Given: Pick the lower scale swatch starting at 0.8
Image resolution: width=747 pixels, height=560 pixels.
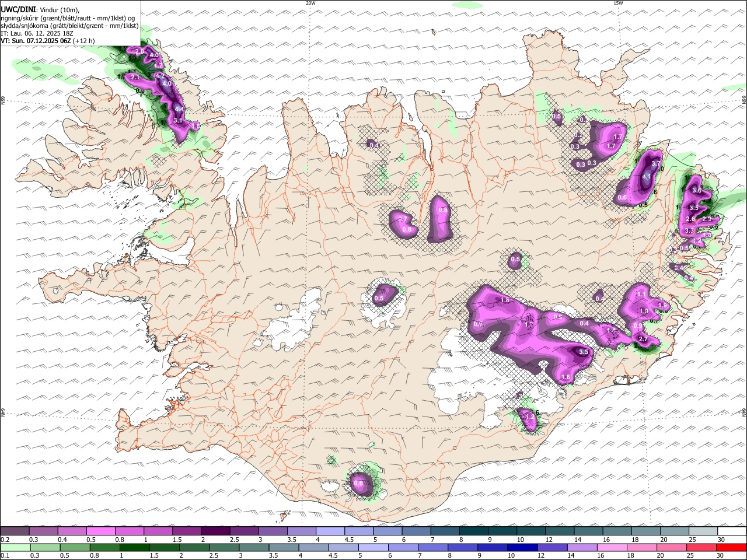Looking at the screenshot, I should click(104, 547).
